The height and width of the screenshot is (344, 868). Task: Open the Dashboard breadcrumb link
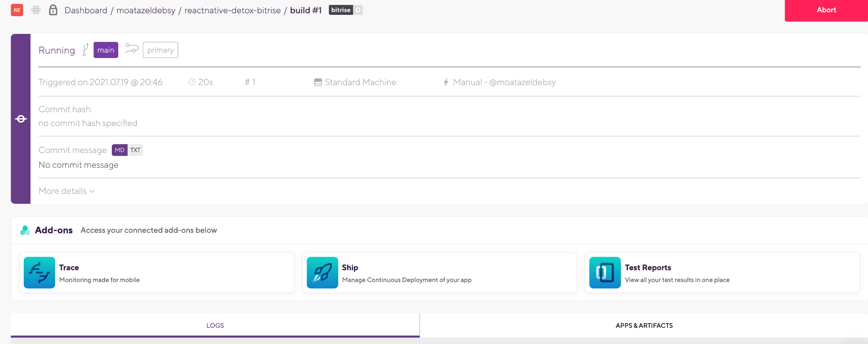point(86,10)
